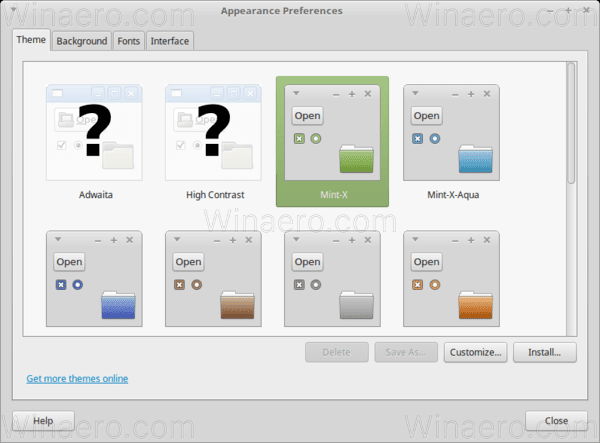Click Open button in Mint-X preview

[307, 116]
